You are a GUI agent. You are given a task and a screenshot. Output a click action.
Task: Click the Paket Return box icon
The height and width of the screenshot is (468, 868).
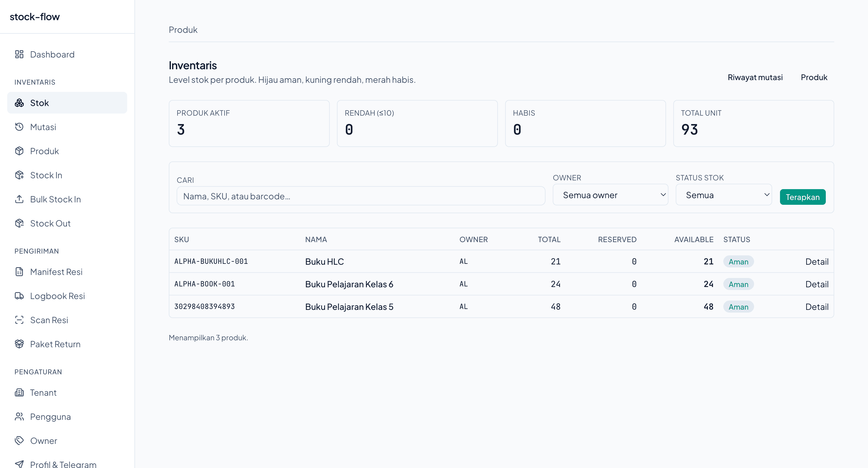coord(19,344)
